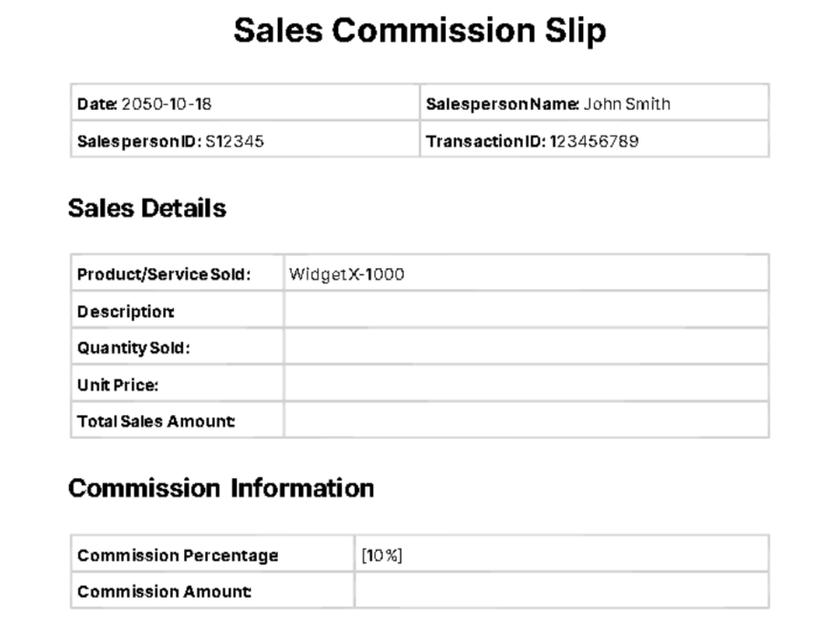Viewport: 840px width, 630px height.
Task: Click the Sales Commission Slip title
Action: pos(420,31)
